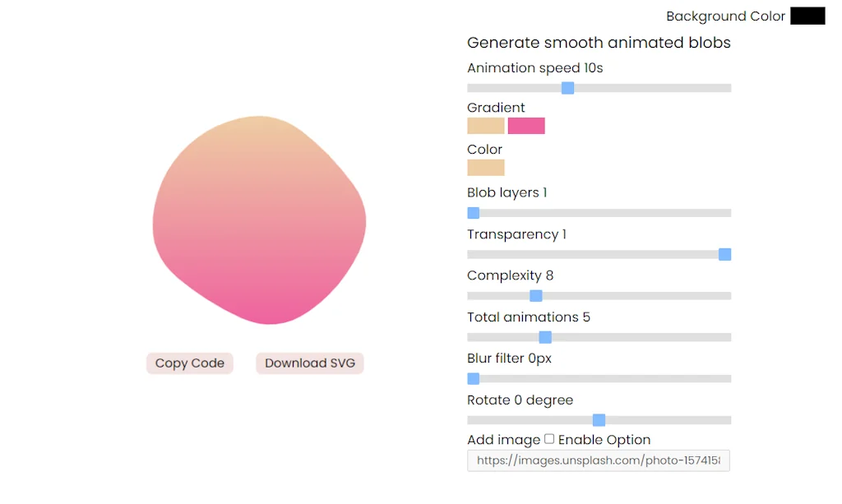Click the Rotate degree slider handle

(x=599, y=420)
